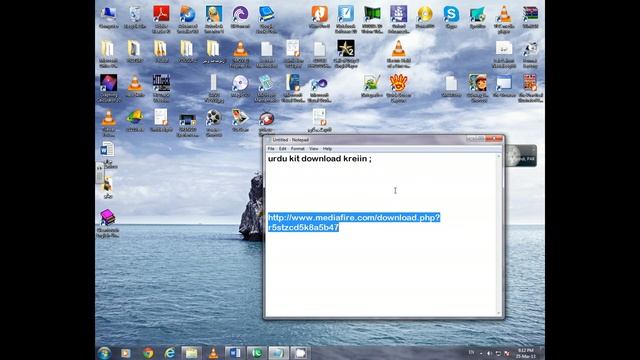Click the highlighted mediafire.com download URL
The height and width of the screenshot is (360, 640).
point(354,222)
